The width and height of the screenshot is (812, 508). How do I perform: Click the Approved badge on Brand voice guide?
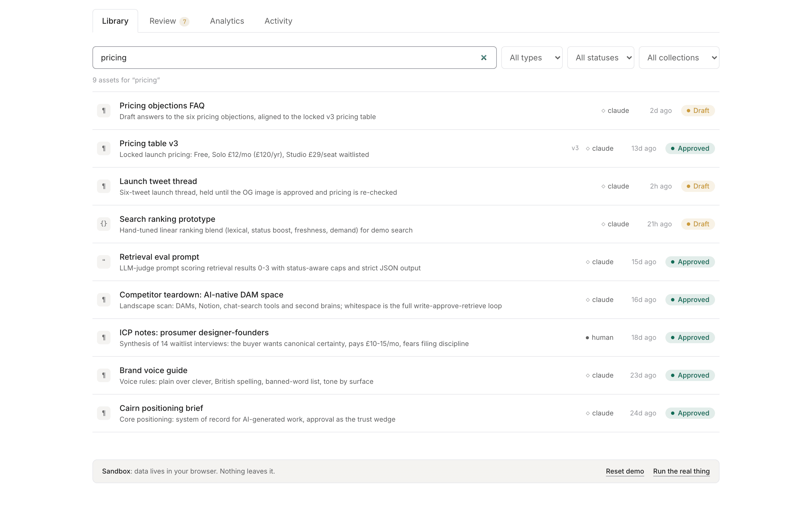[x=690, y=375]
